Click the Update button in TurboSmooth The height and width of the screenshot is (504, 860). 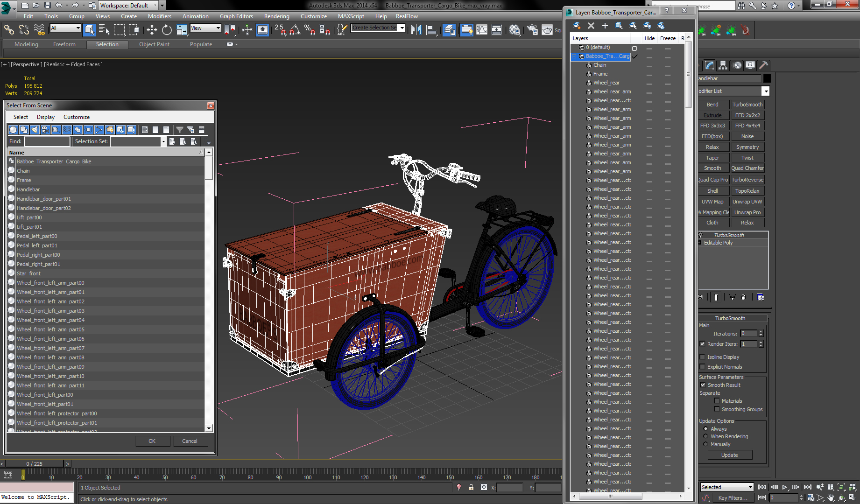click(729, 455)
